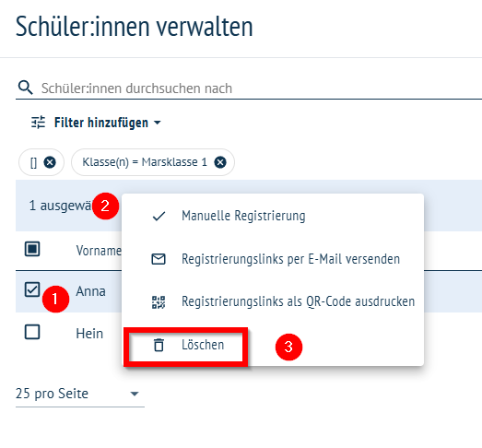Click the trash can icon

point(159,345)
